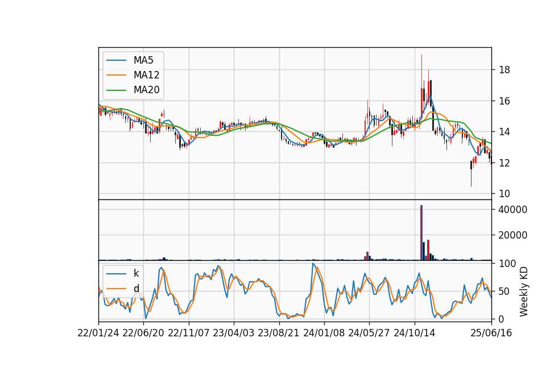Click the 23/04/03 date label
This screenshot has width=546, height=392.
coord(234,333)
